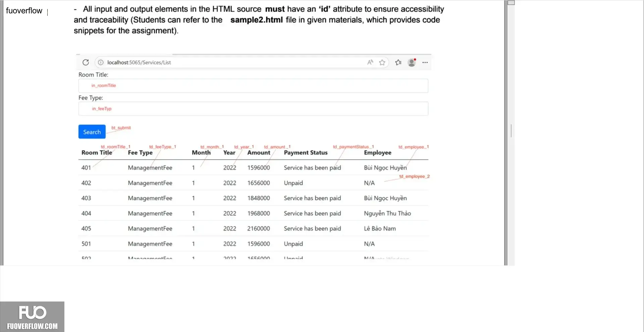Click the Read aloud icon in the address bar
Image resolution: width=644 pixels, height=332 pixels.
coord(370,62)
